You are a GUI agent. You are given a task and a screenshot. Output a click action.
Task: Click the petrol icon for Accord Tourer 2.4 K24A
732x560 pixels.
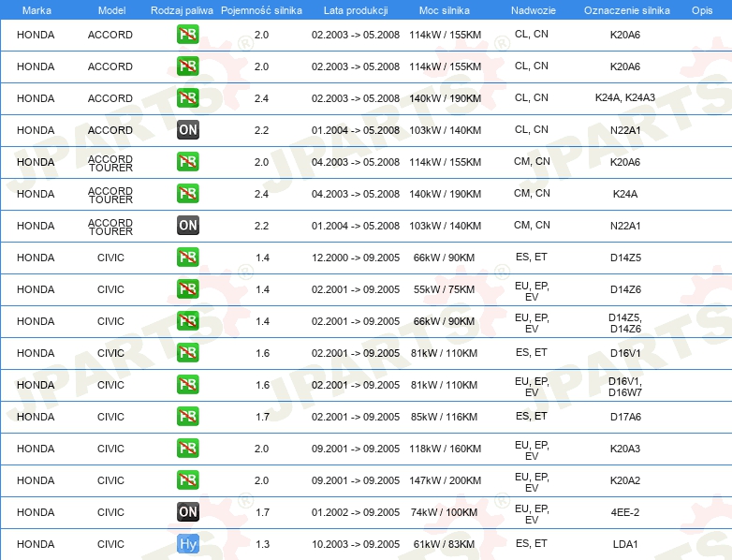coord(187,193)
